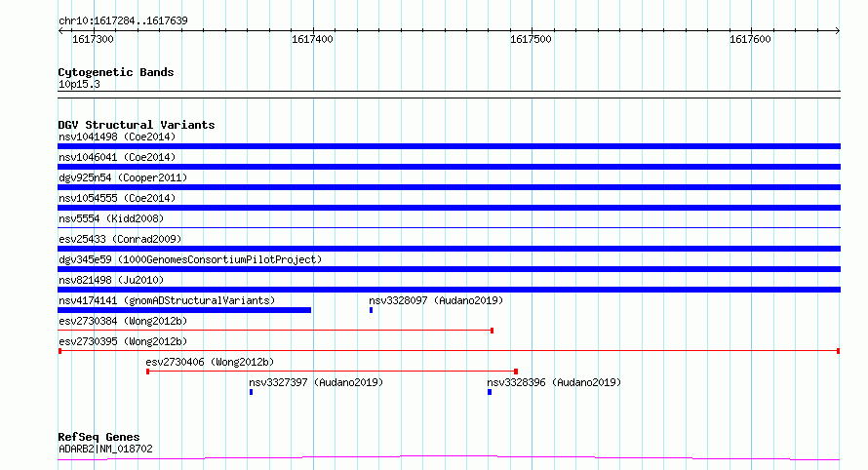Viewport: 868px width, 470px height.
Task: Open the nsv5554 (Kidd2008) variant label
Action: [x=111, y=218]
